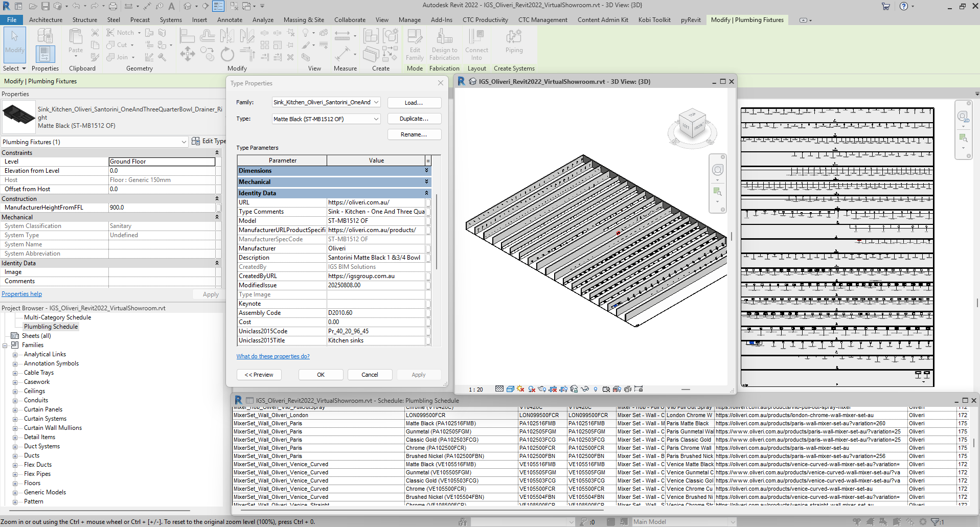Image resolution: width=980 pixels, height=527 pixels.
Task: Click the Unlocked 3D View house icon
Action: click(574, 389)
